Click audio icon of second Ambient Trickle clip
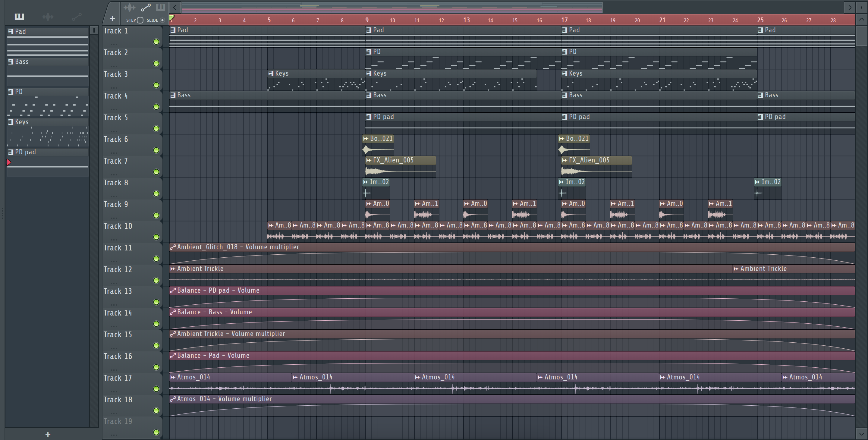868x440 pixels. pyautogui.click(x=736, y=269)
